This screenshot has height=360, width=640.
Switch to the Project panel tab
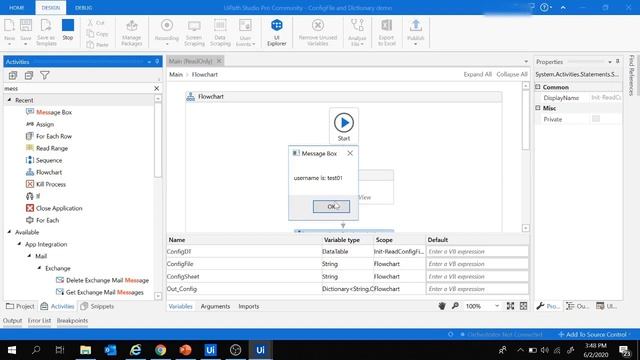point(20,306)
